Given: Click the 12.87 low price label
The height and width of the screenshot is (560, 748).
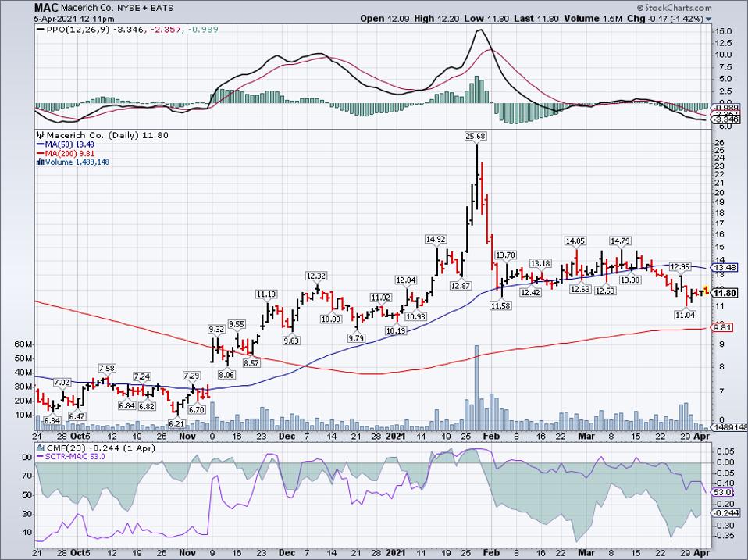Looking at the screenshot, I should click(x=461, y=285).
